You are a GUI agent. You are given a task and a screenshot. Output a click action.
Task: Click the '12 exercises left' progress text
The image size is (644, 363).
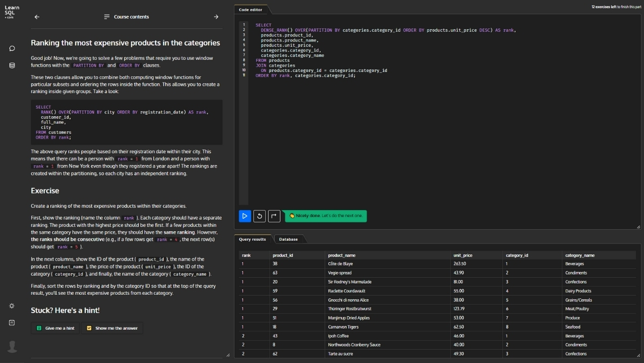(616, 7)
